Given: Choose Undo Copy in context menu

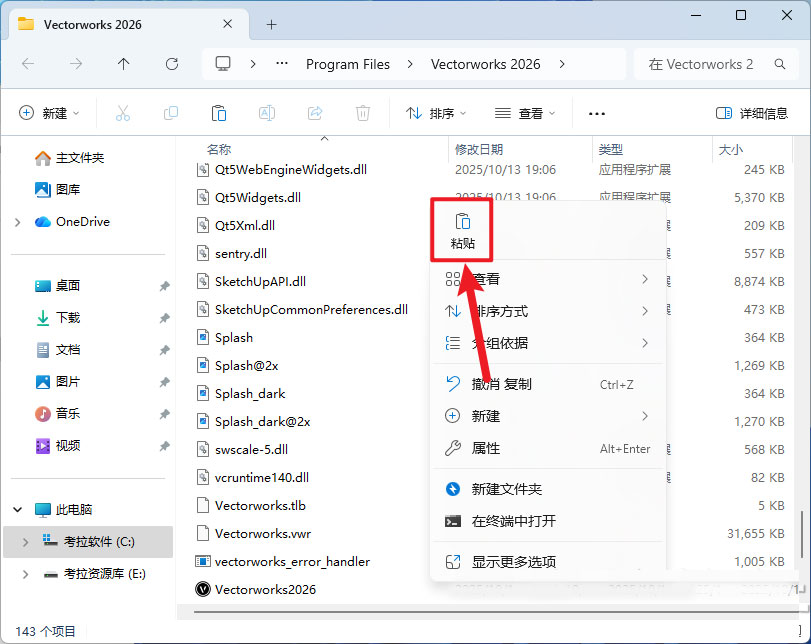Looking at the screenshot, I should 548,384.
